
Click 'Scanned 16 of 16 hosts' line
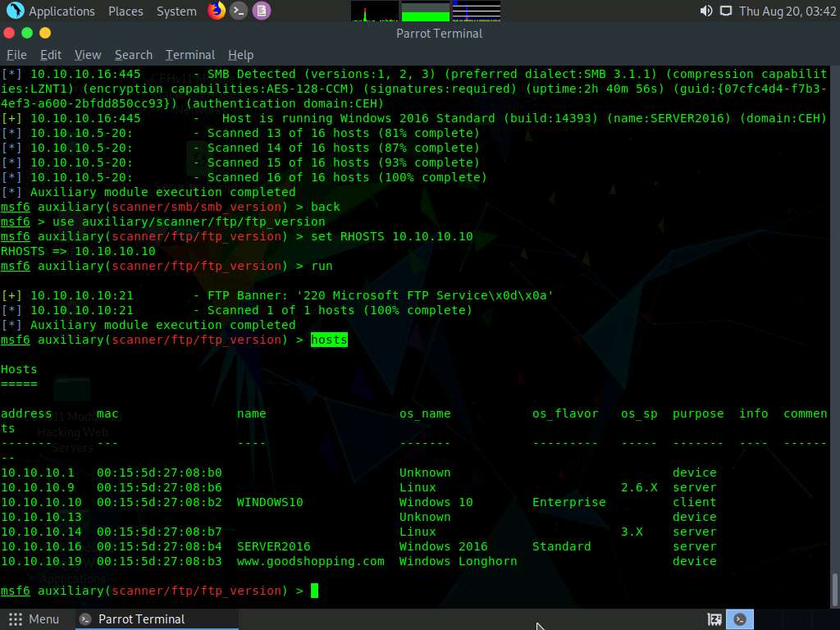point(244,177)
